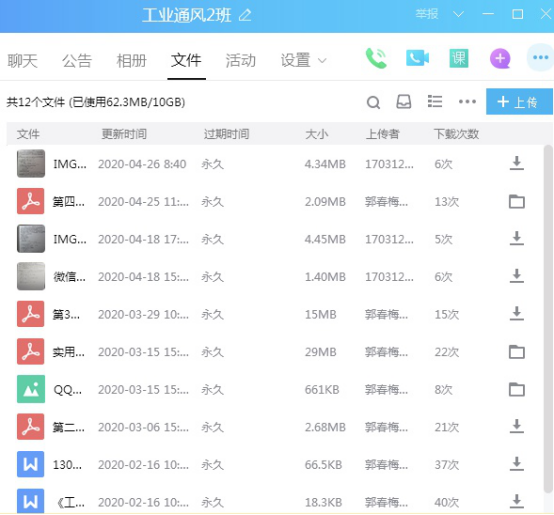The width and height of the screenshot is (554, 515).
Task: Click the 举报 report link
Action: 427,14
